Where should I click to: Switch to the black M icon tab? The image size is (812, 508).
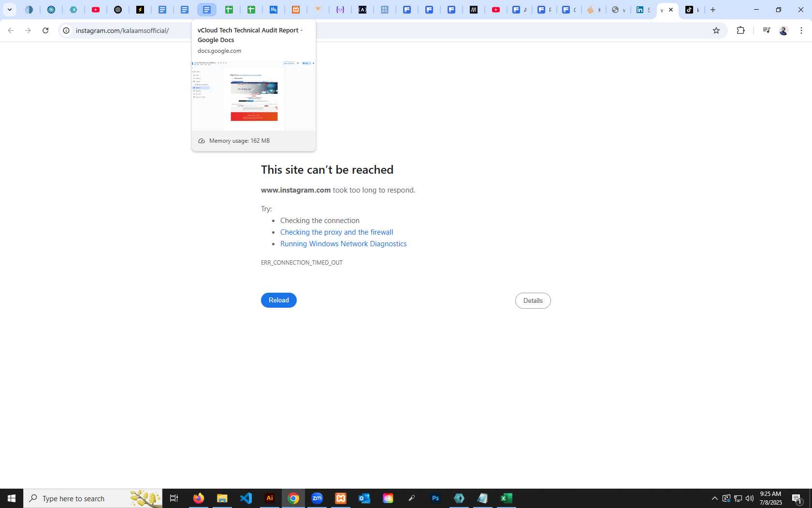[474, 10]
